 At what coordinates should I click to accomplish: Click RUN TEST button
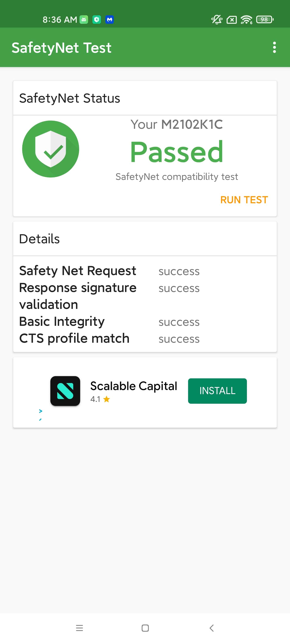coord(244,200)
